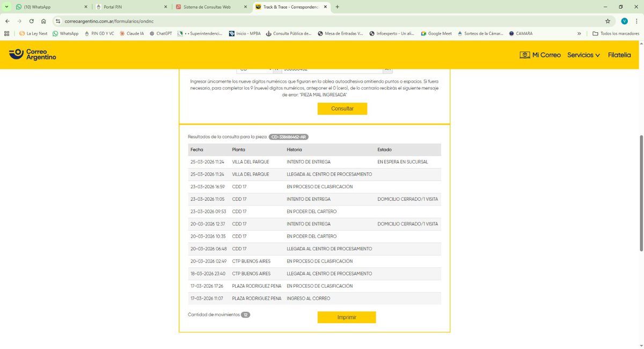Open the tab search dropdown arrow
This screenshot has width=644, height=349.
point(6,7)
